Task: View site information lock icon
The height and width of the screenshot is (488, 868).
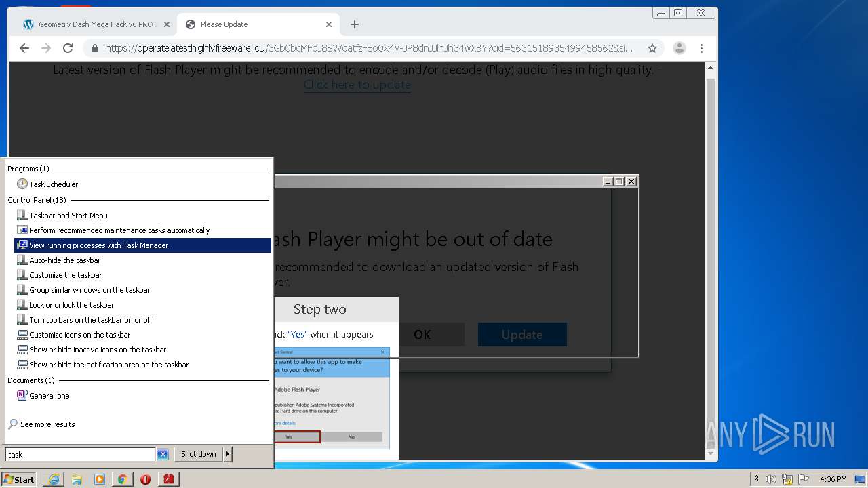Action: pyautogui.click(x=94, y=48)
